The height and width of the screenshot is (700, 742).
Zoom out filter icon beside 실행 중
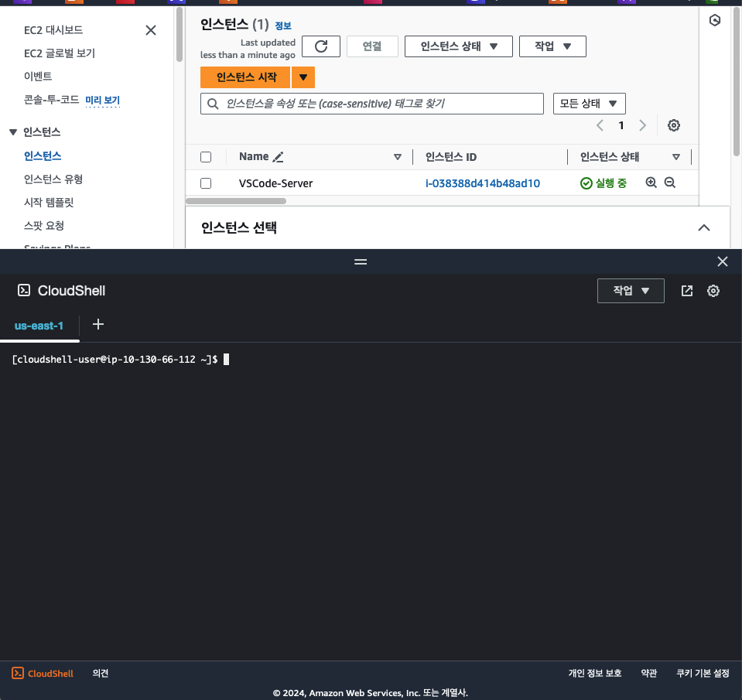click(x=669, y=183)
